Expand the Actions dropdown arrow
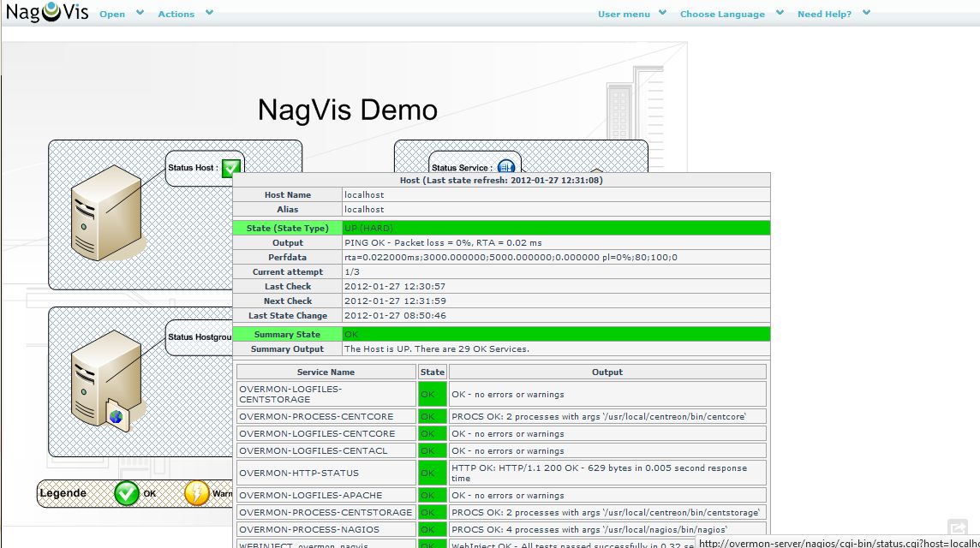980x548 pixels. point(209,13)
